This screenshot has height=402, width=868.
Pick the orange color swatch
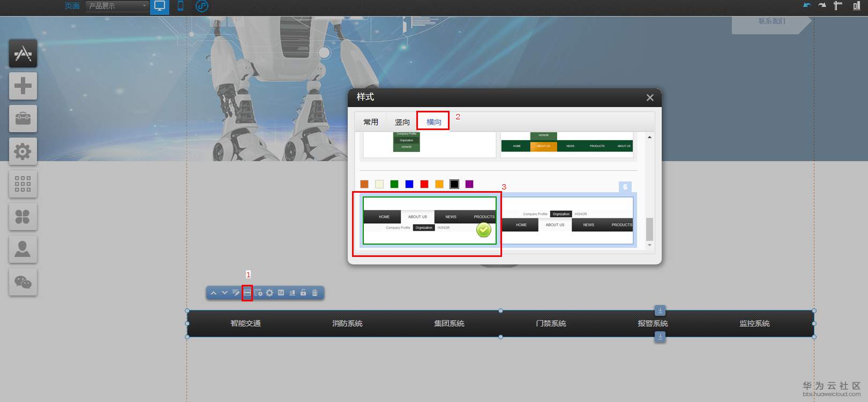point(439,184)
